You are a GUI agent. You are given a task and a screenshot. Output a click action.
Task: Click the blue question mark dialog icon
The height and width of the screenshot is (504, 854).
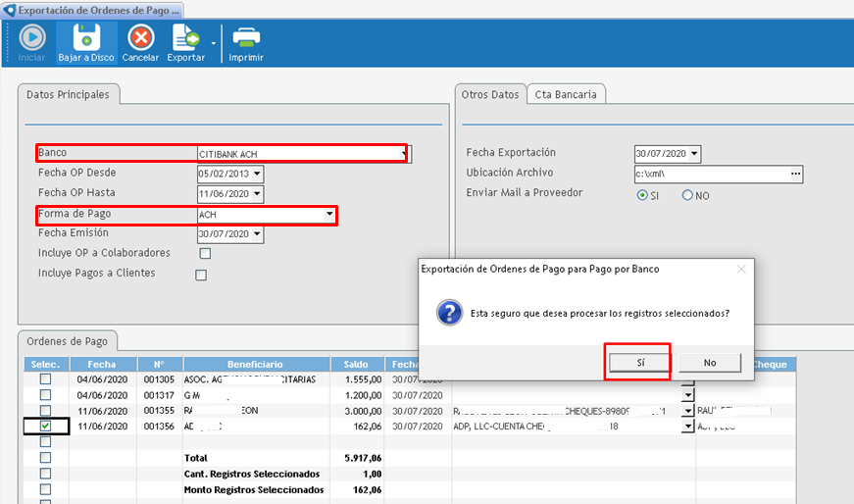448,313
